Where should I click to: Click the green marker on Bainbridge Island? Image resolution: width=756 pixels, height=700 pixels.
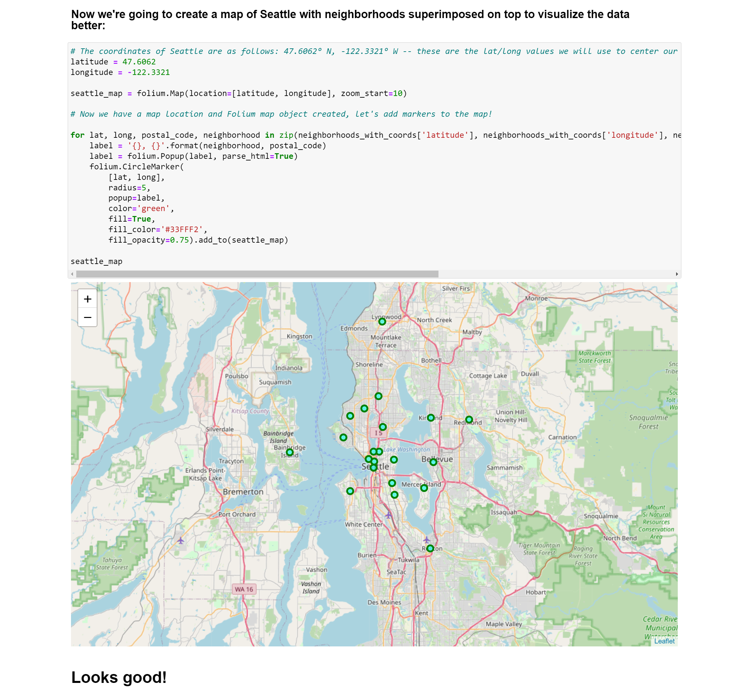pos(290,452)
